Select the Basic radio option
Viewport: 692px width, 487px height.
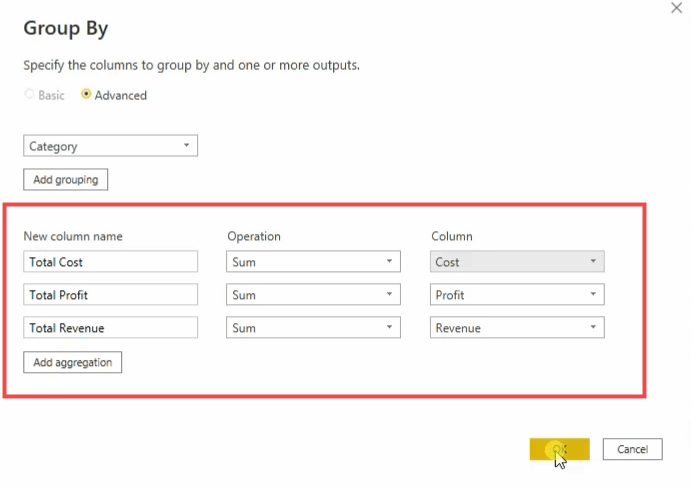coord(29,95)
